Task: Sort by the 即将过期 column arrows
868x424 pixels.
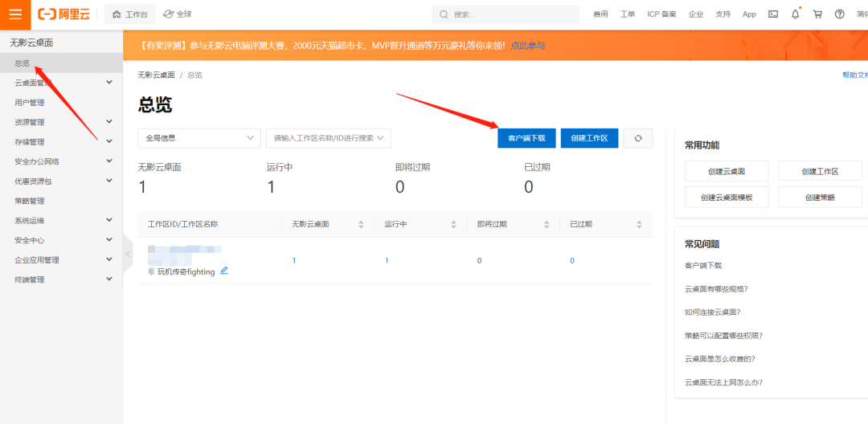Action: click(547, 224)
